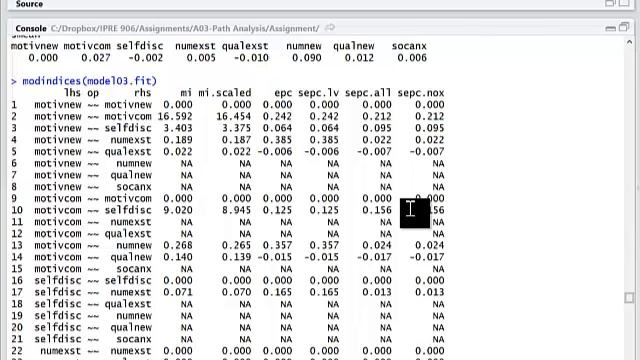Click the sepc.all column header

pos(368,93)
